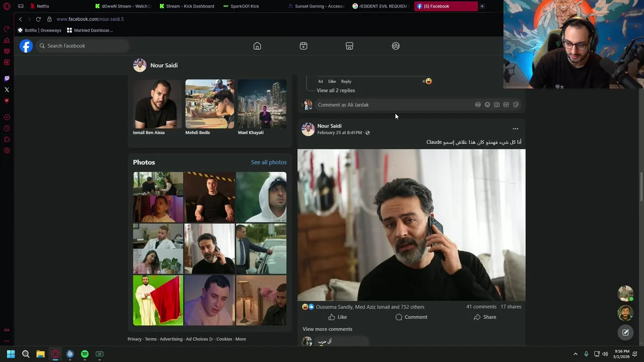This screenshot has width=644, height=362.
Task: Open the sticker picker in the comment box
Action: coord(516,105)
